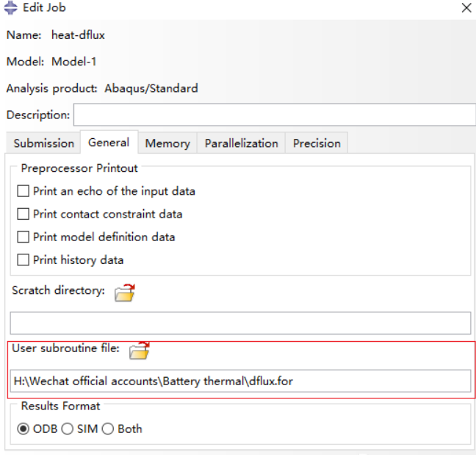Tick Print contact constraint data checkbox
This screenshot has width=476, height=455.
tap(24, 214)
